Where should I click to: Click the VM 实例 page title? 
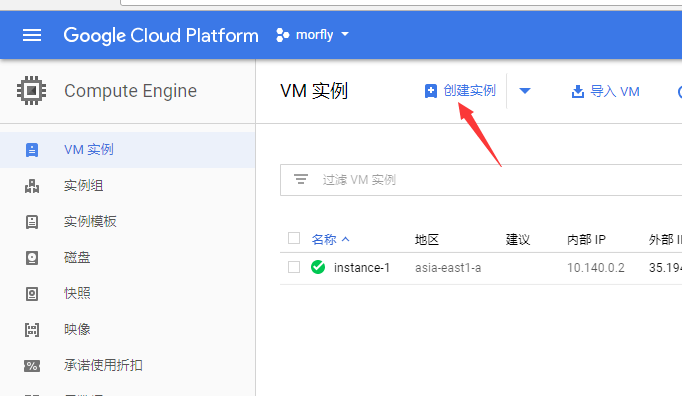click(314, 91)
